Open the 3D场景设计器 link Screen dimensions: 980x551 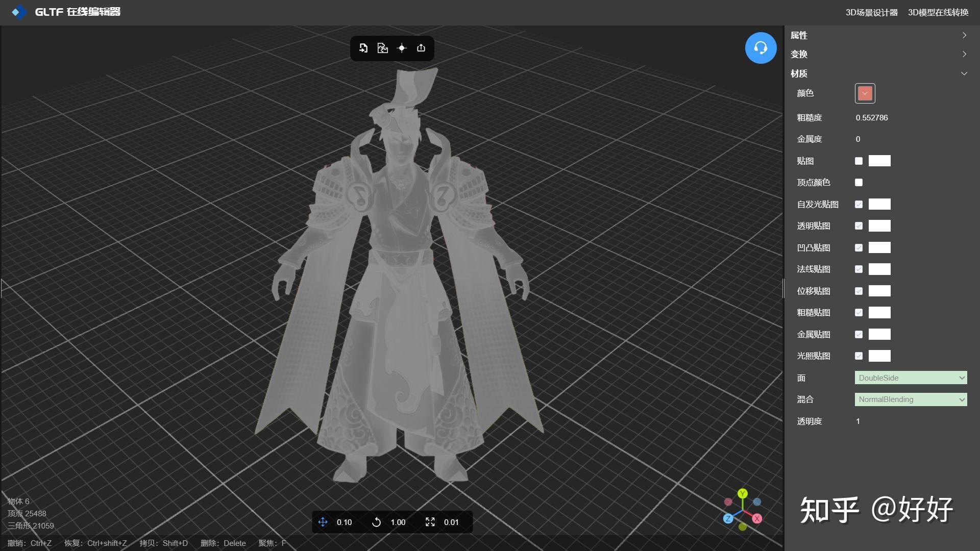point(872,12)
